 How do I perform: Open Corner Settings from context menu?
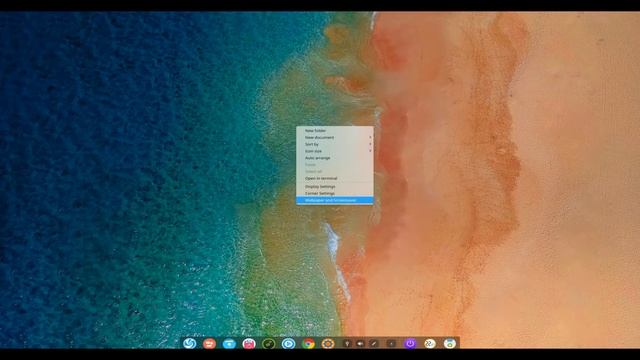tap(335, 193)
